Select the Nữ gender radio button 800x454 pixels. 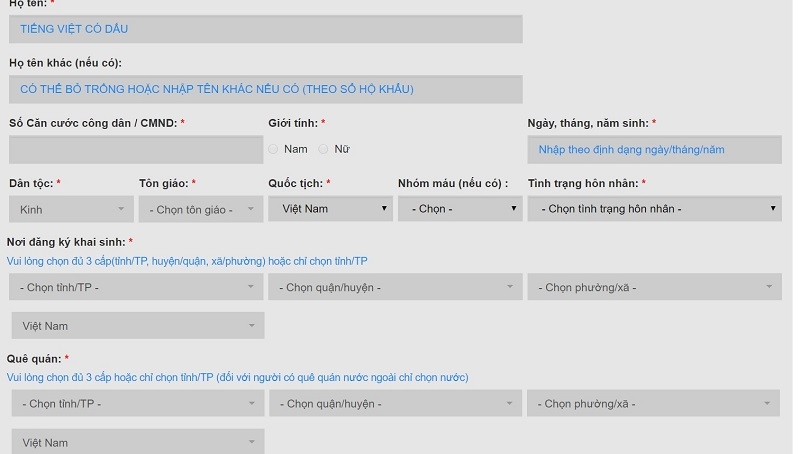click(323, 149)
